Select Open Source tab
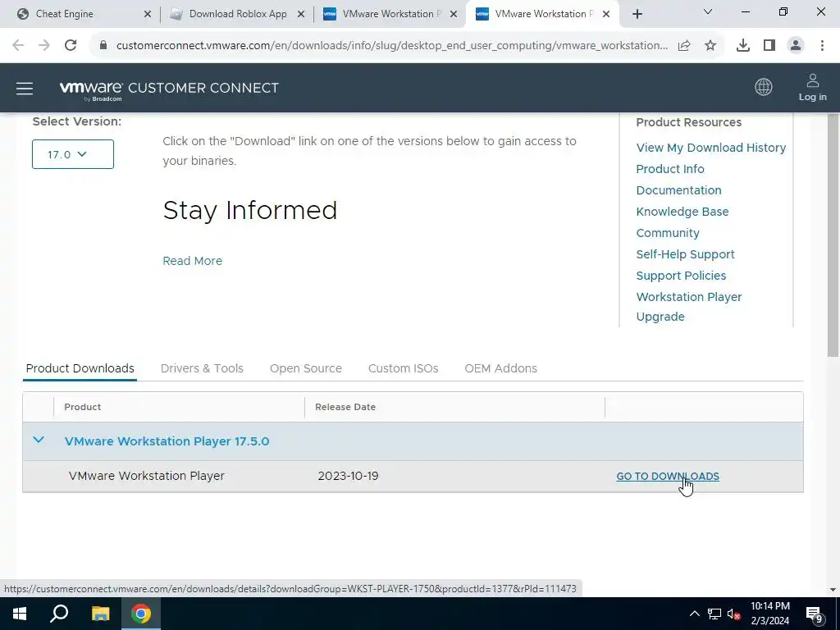Viewport: 840px width, 630px height. tap(306, 368)
